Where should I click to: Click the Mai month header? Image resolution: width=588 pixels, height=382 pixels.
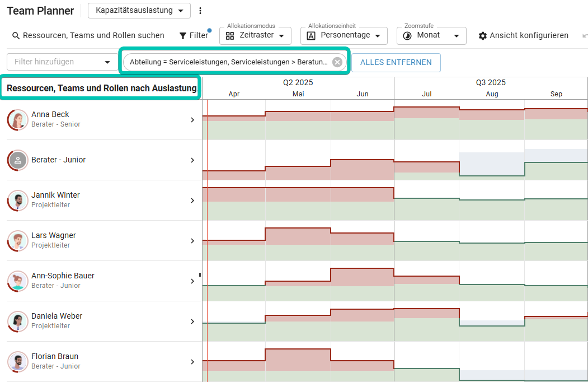tap(298, 94)
